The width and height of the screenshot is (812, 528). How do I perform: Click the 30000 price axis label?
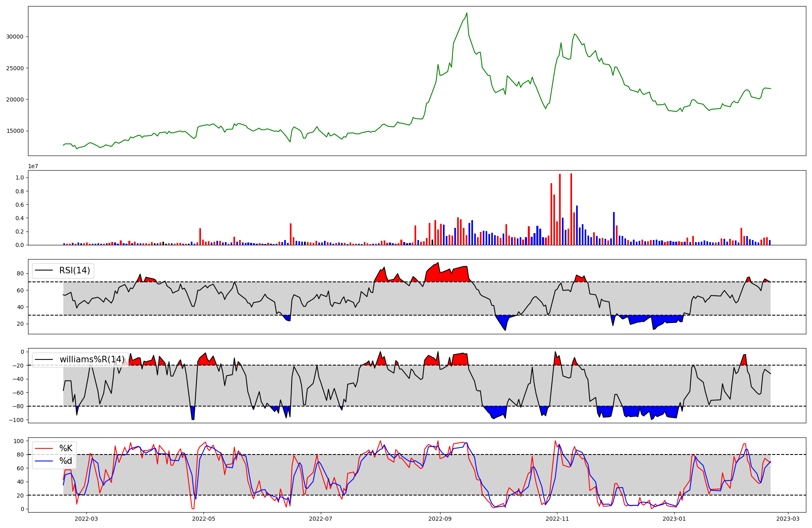(x=15, y=37)
